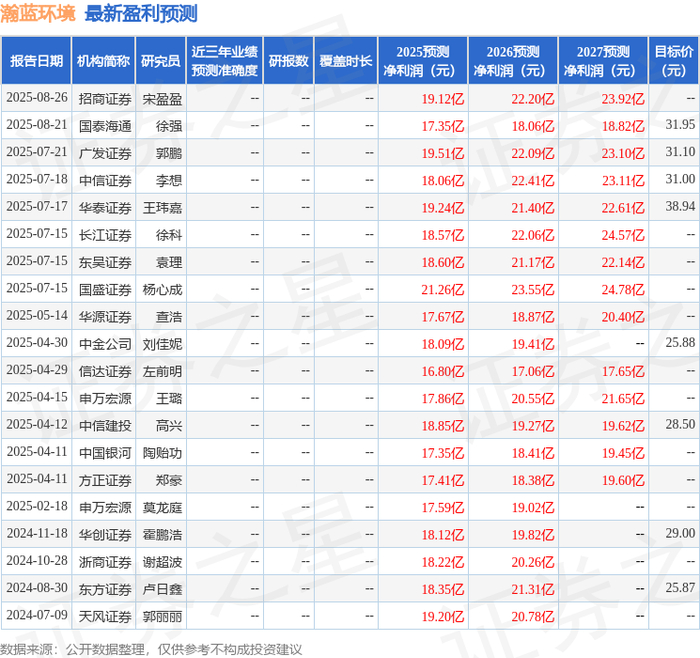The height and width of the screenshot is (658, 700).
Task: Select 方正证券 institution cell
Action: click(x=105, y=480)
